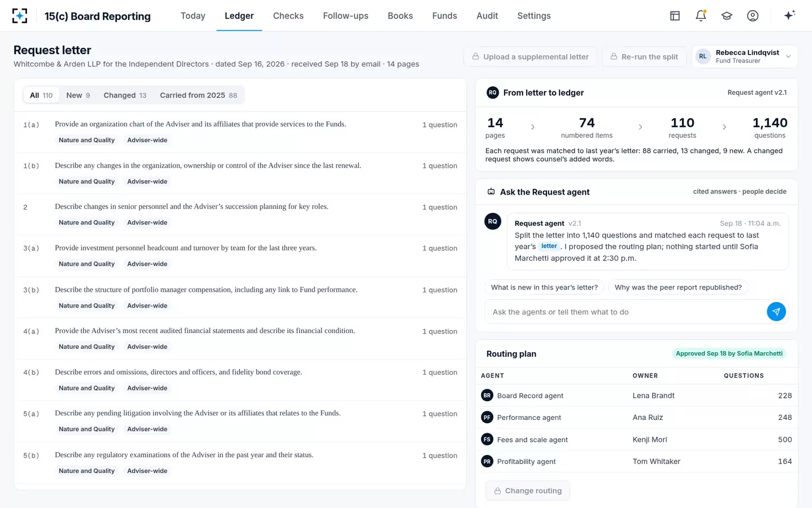Switch to the Today tab

(x=193, y=16)
